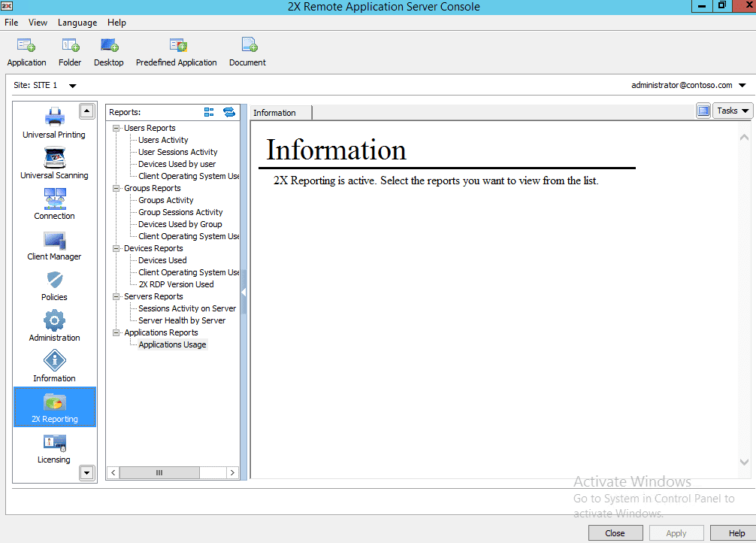The image size is (756, 543).
Task: Open the View menu
Action: (x=38, y=23)
